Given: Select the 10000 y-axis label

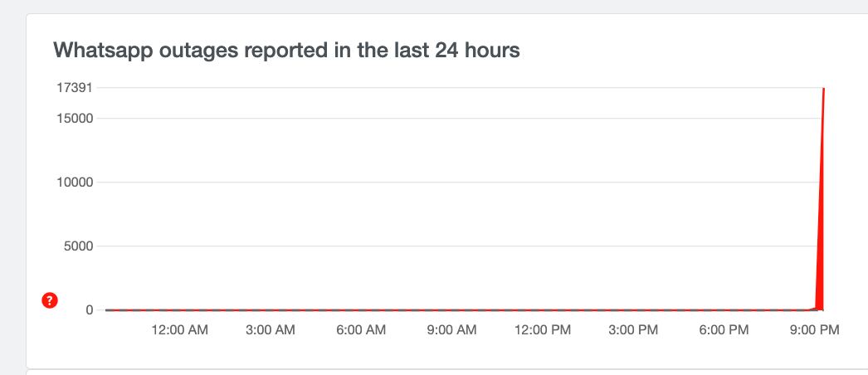Looking at the screenshot, I should 75,183.
